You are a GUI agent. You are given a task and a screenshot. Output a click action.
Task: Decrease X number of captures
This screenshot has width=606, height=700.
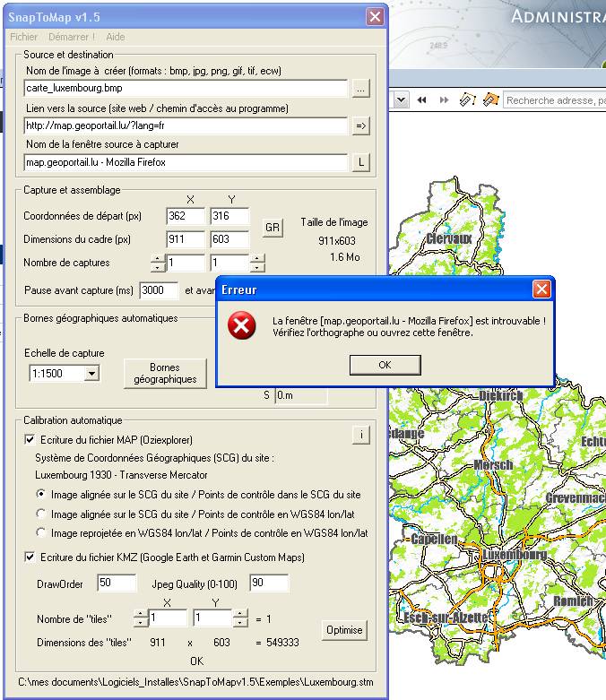tap(158, 268)
